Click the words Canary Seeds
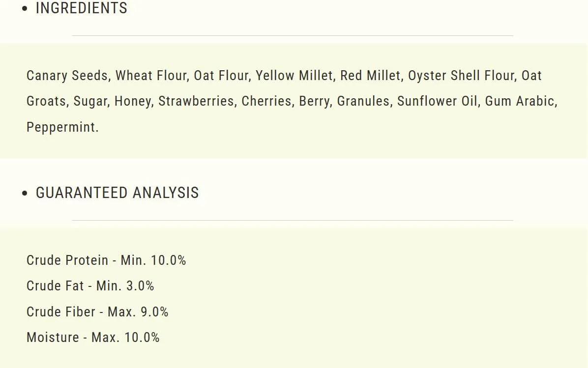The width and height of the screenshot is (588, 368). tap(67, 76)
